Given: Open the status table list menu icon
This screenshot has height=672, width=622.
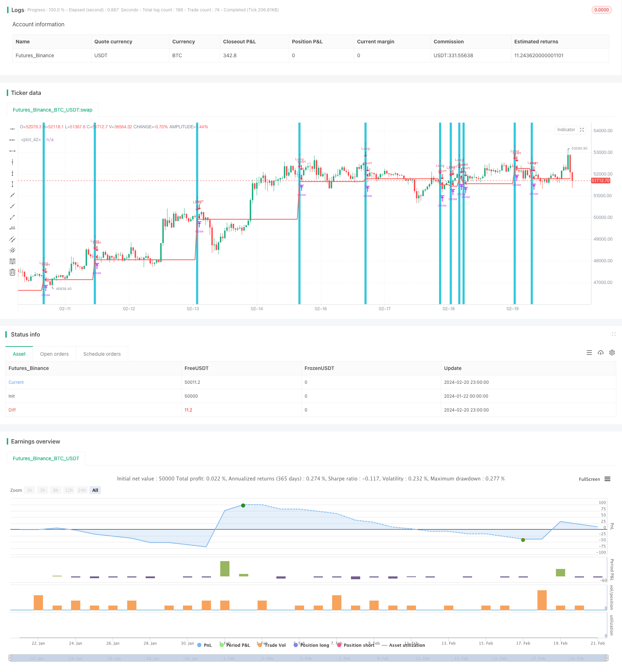Looking at the screenshot, I should pos(589,353).
